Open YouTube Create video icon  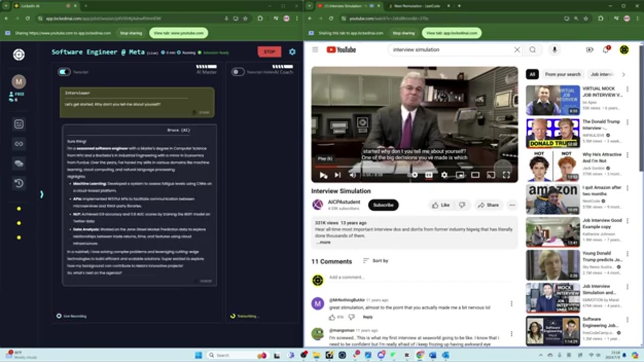(590, 50)
